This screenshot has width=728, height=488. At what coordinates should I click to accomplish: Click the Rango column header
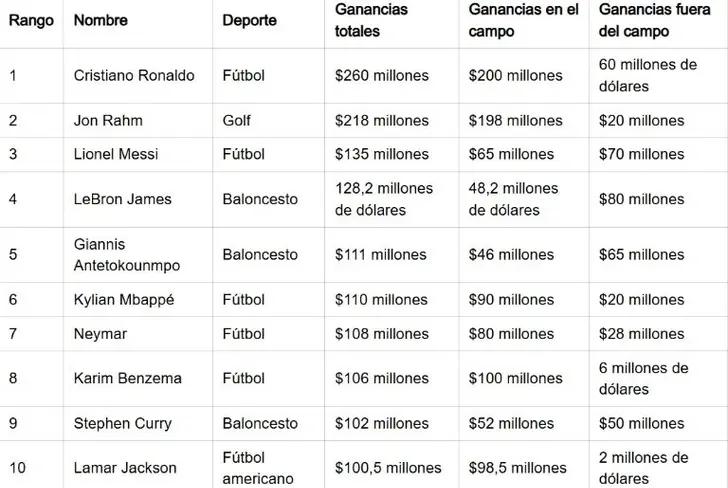click(31, 21)
